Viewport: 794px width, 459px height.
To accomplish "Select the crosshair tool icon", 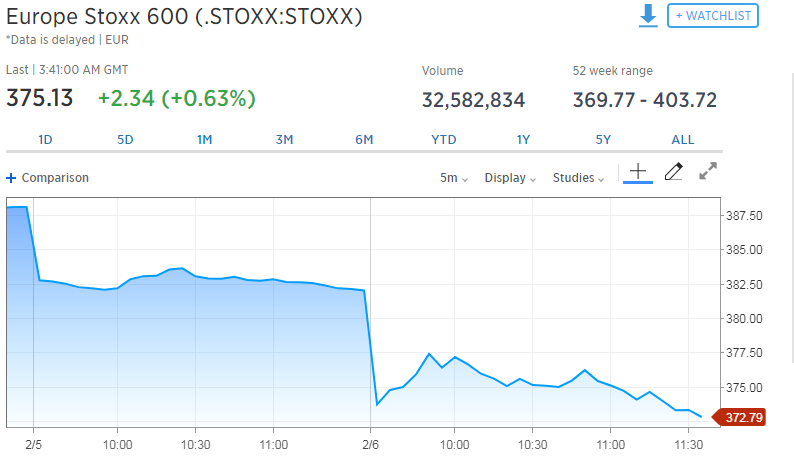I will point(639,172).
